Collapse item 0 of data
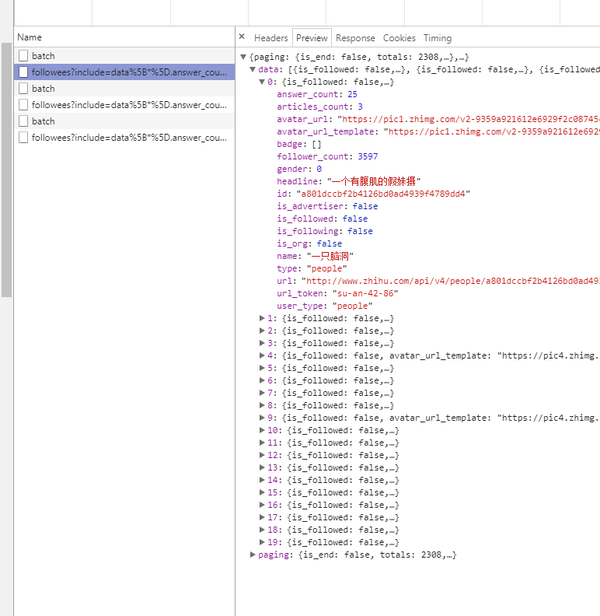This screenshot has height=616, width=600. [262, 82]
